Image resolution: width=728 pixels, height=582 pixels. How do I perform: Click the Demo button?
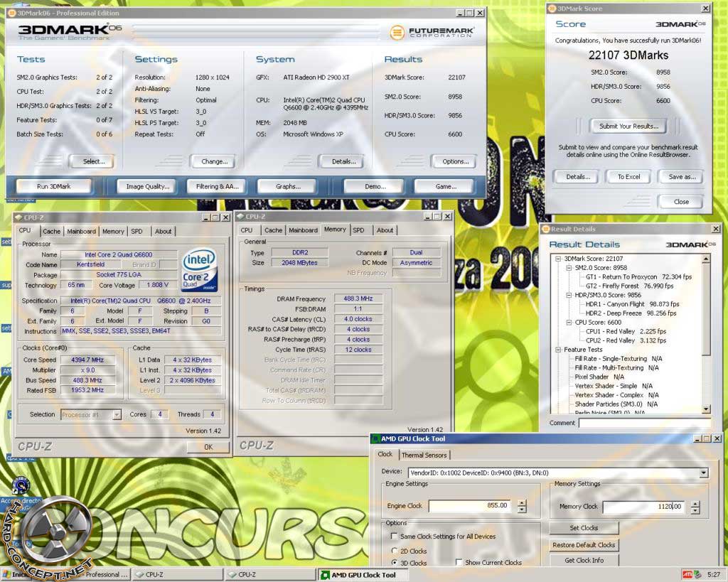(x=375, y=187)
